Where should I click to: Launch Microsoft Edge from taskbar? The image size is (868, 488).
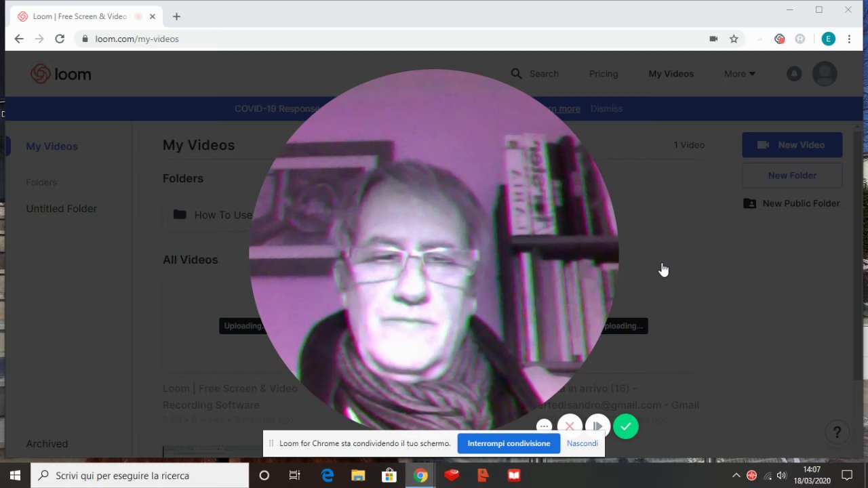[328, 476]
